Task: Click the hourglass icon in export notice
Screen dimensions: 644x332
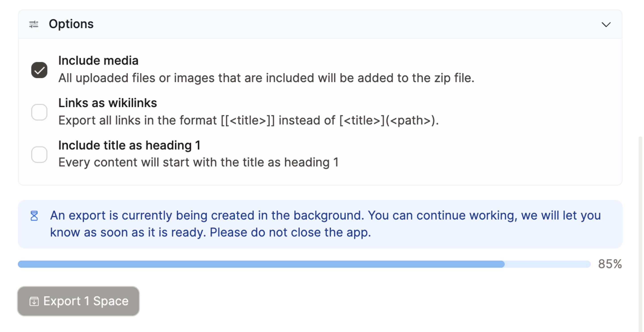Action: click(34, 216)
